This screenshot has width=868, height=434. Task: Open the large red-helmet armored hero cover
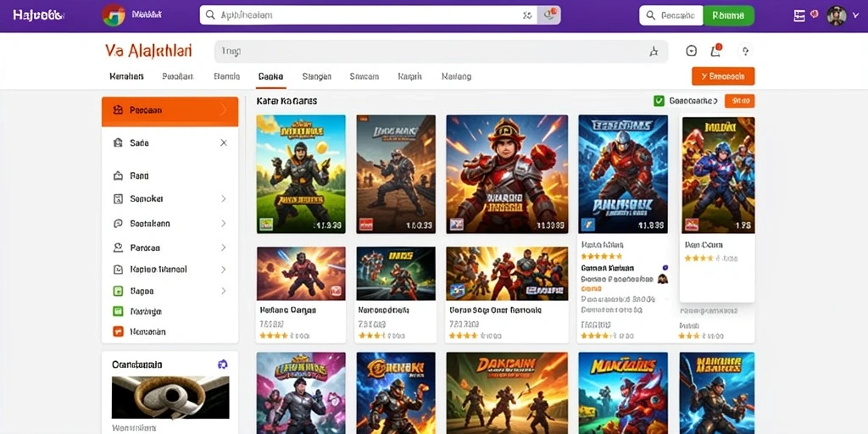click(x=507, y=174)
